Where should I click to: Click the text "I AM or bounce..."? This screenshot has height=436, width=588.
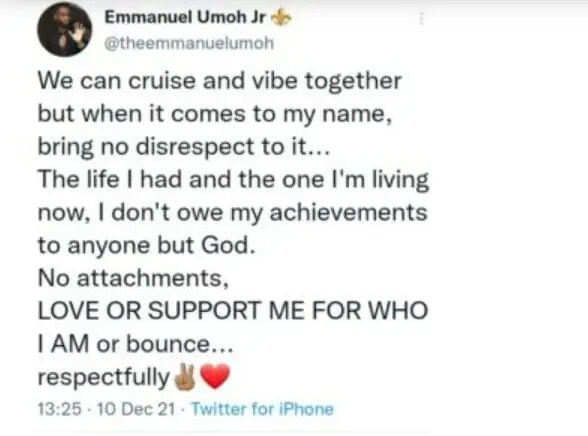coord(135,344)
